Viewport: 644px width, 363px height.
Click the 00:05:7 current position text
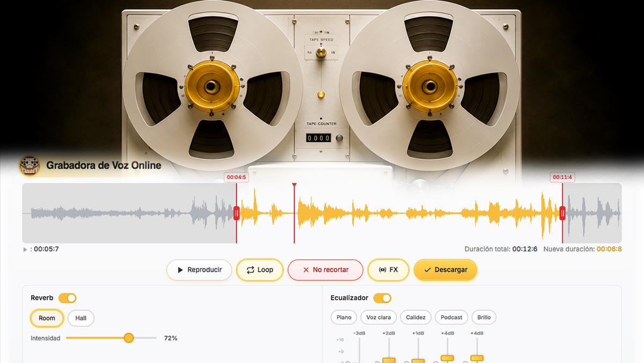pos(46,249)
